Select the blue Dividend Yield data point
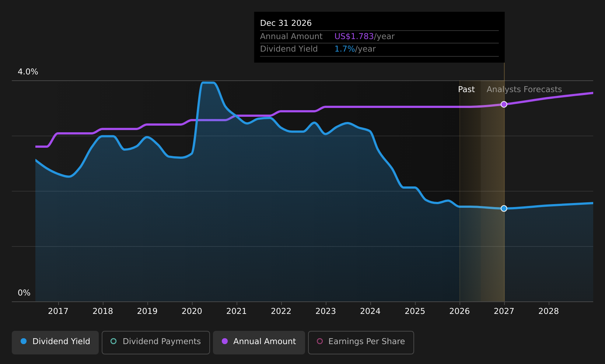This screenshot has height=364, width=605. [504, 209]
